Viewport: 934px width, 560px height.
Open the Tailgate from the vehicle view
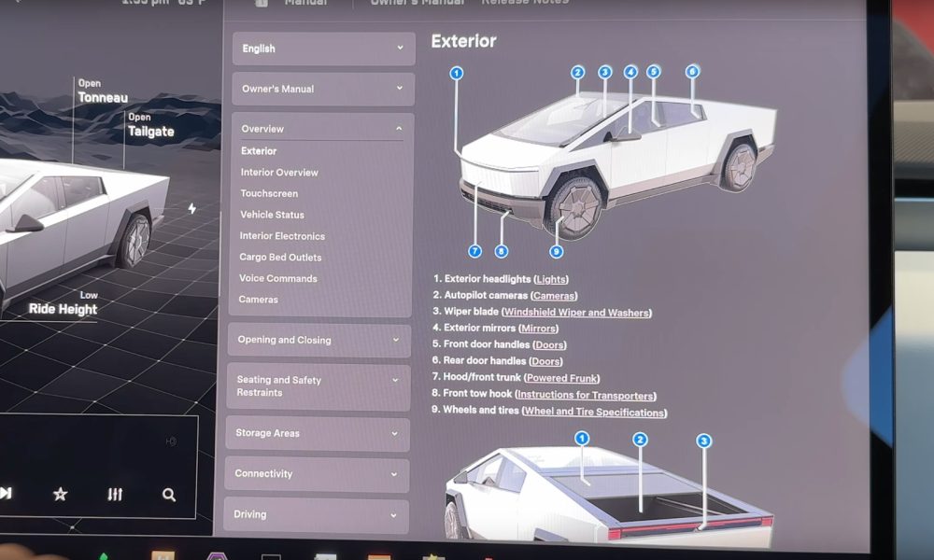click(x=150, y=125)
